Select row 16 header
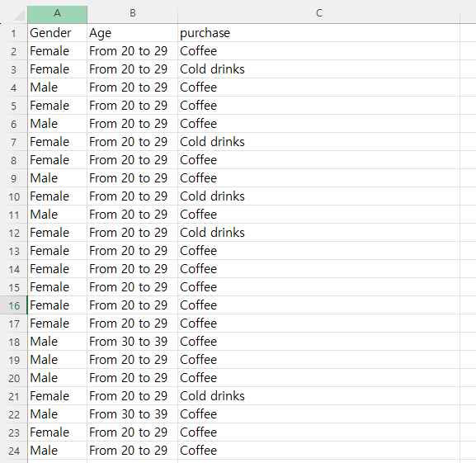Image resolution: width=476 pixels, height=463 pixels. pos(14,305)
